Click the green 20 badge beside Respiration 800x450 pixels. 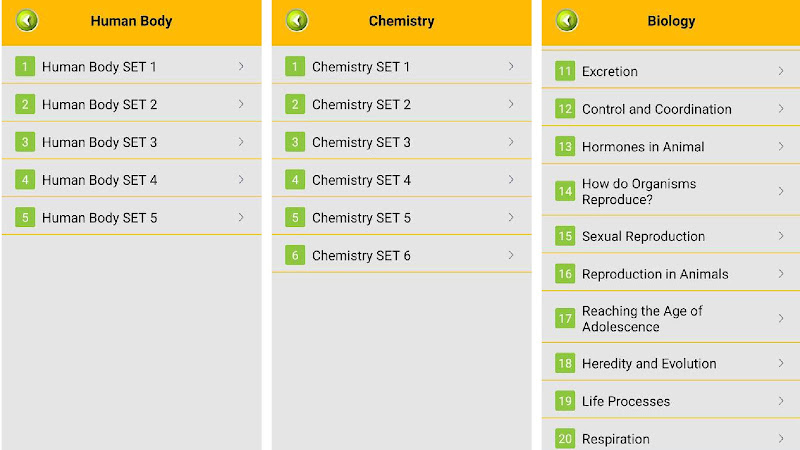pyautogui.click(x=565, y=439)
